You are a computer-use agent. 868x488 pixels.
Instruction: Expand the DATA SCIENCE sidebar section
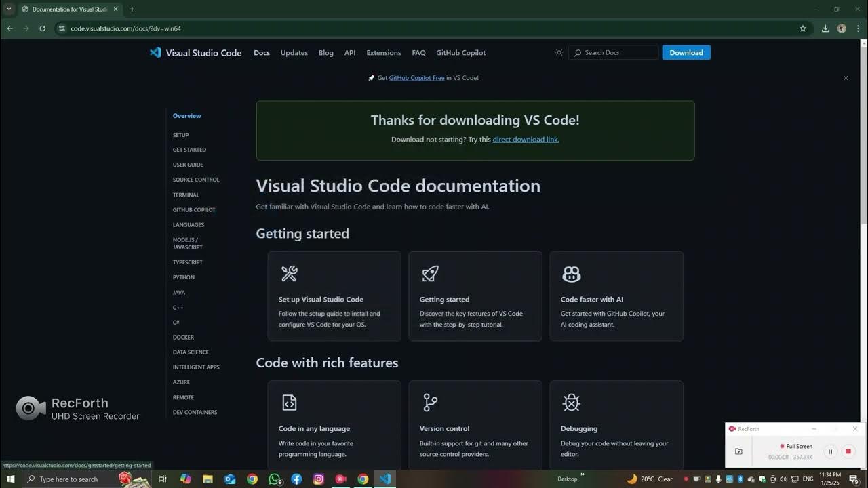coord(191,352)
